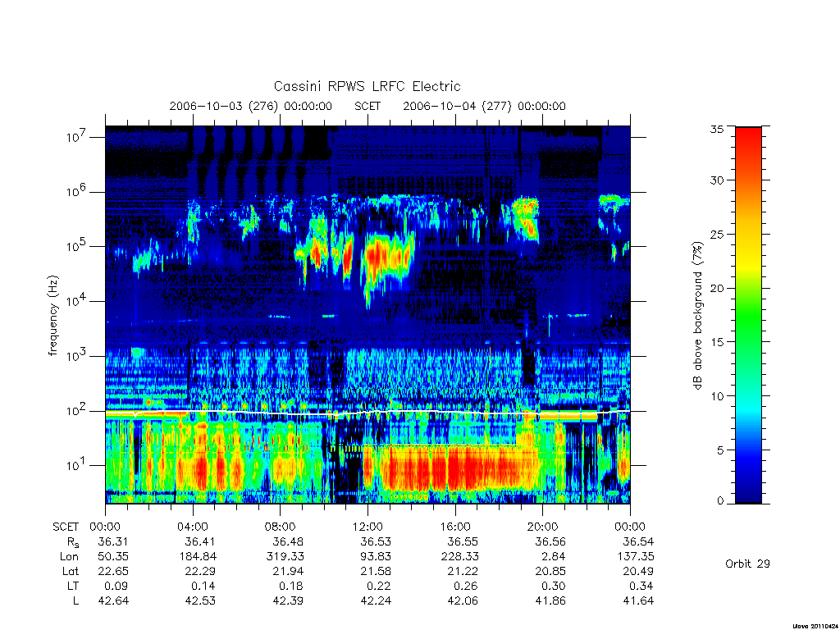Click the Lon value '184.84'

tap(198, 557)
